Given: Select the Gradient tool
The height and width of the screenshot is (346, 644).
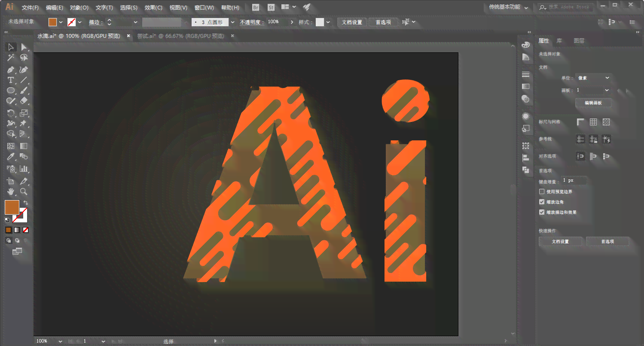Looking at the screenshot, I should [24, 146].
